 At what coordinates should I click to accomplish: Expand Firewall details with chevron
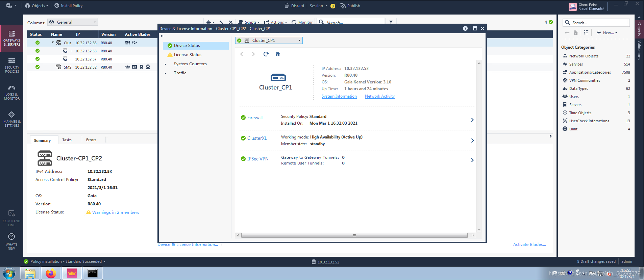click(472, 120)
